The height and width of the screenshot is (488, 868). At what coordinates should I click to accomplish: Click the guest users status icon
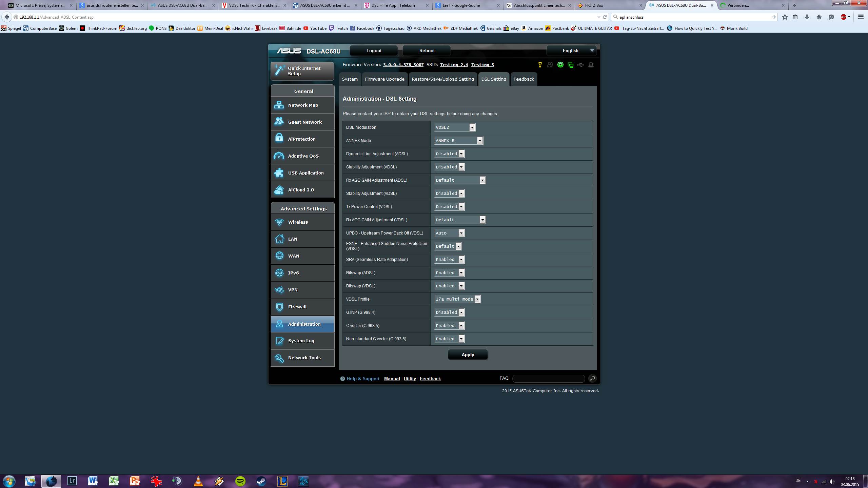pos(550,65)
